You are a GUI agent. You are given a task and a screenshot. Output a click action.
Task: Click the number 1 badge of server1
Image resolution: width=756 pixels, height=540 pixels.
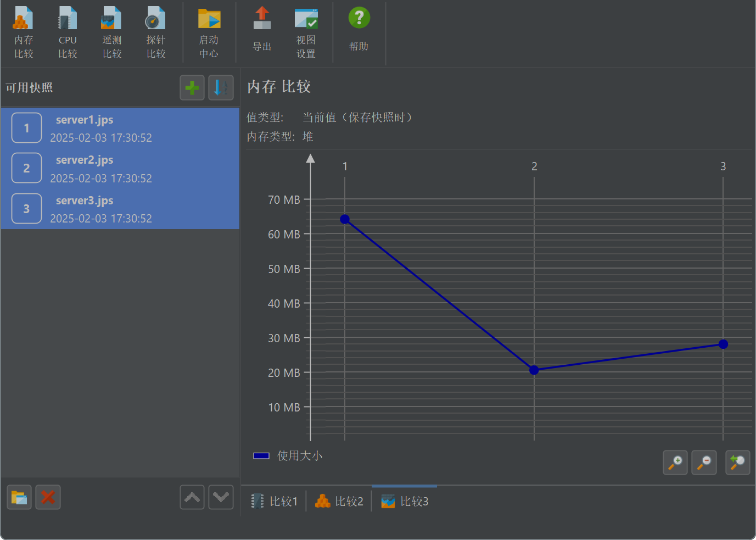pos(26,128)
